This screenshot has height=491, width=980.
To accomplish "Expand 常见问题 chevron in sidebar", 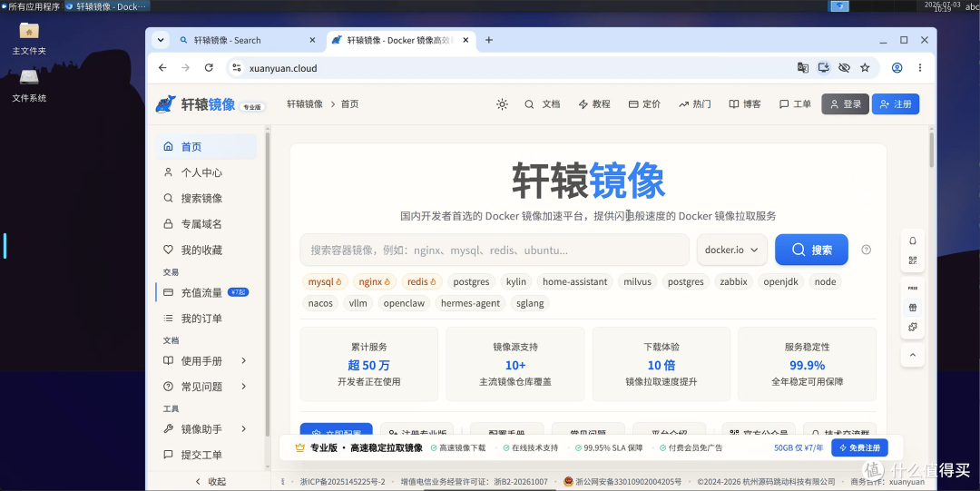I will (244, 387).
